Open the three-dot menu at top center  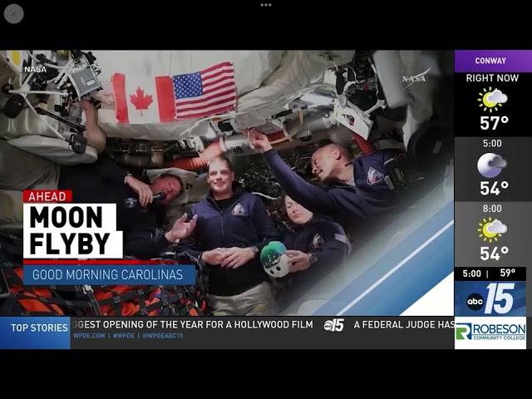pyautogui.click(x=266, y=5)
